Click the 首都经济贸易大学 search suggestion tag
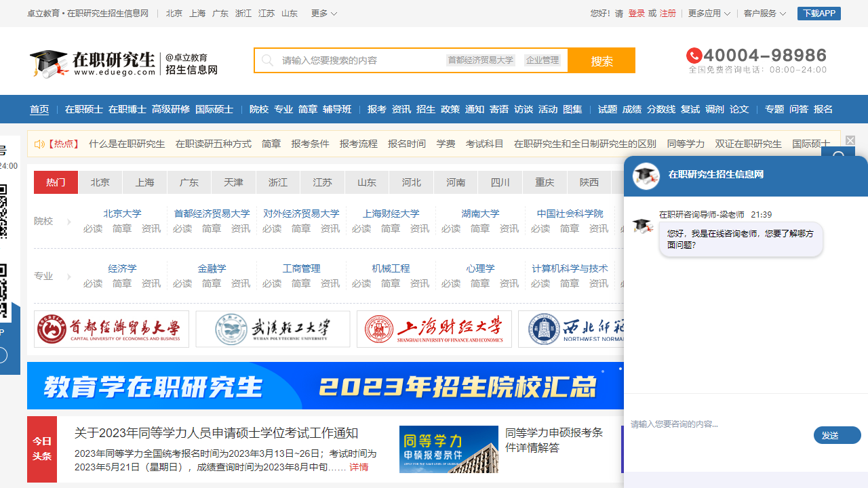Screen dimensions: 868x488 tap(481, 60)
